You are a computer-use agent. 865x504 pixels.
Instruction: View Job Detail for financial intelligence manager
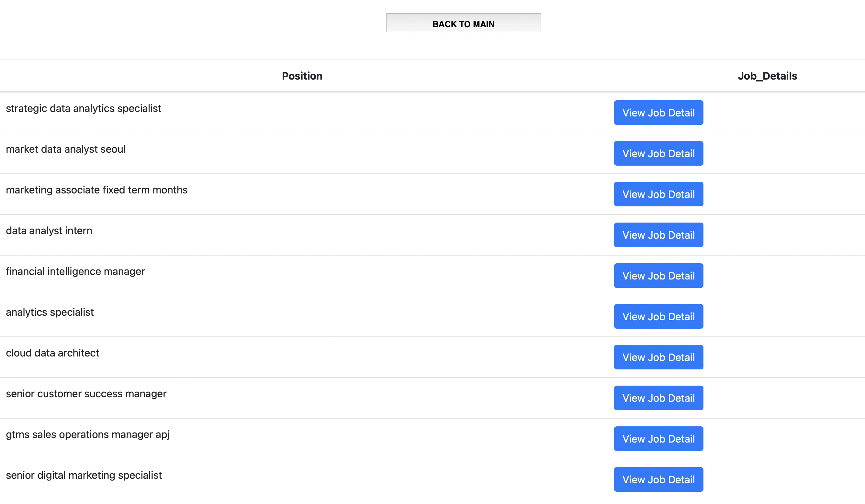point(658,276)
